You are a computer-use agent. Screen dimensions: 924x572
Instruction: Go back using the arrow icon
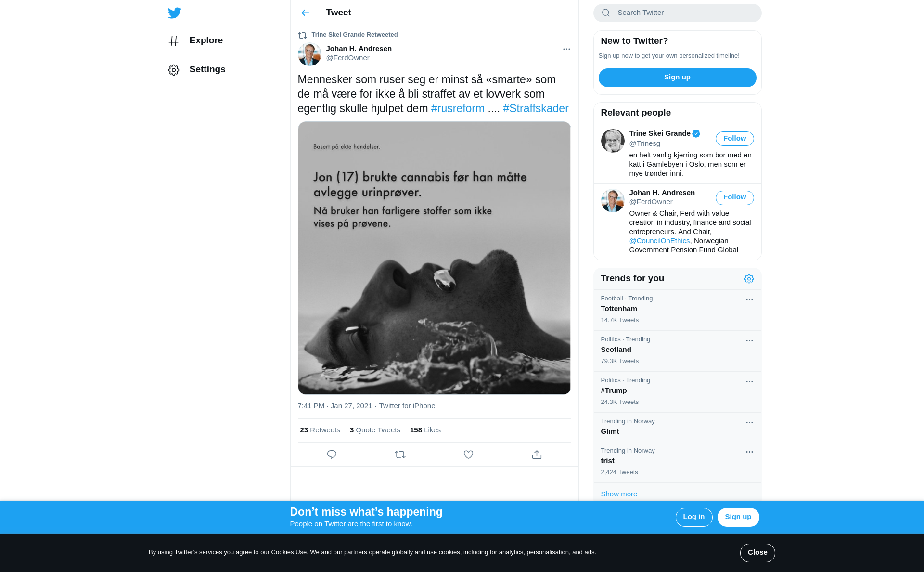point(305,13)
